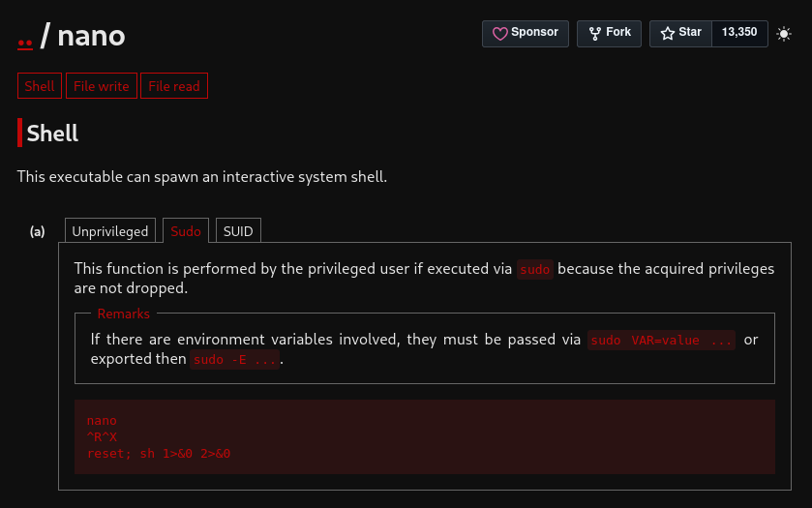The image size is (812, 508).
Task: Switch to the SUID tab
Action: tap(238, 231)
